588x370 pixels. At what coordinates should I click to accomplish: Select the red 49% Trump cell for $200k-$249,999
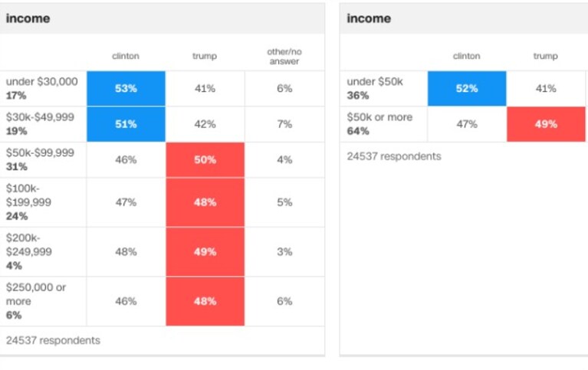tap(205, 251)
